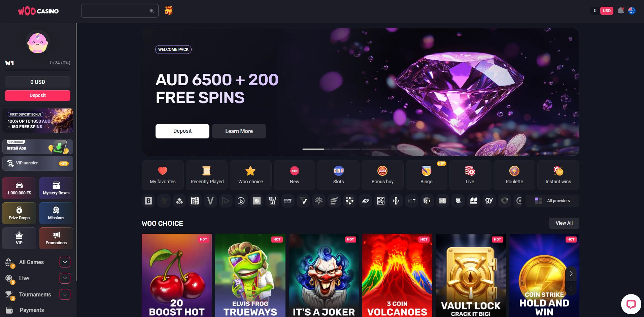Click the Australian flag language icon
The image size is (644, 317).
(x=632, y=11)
